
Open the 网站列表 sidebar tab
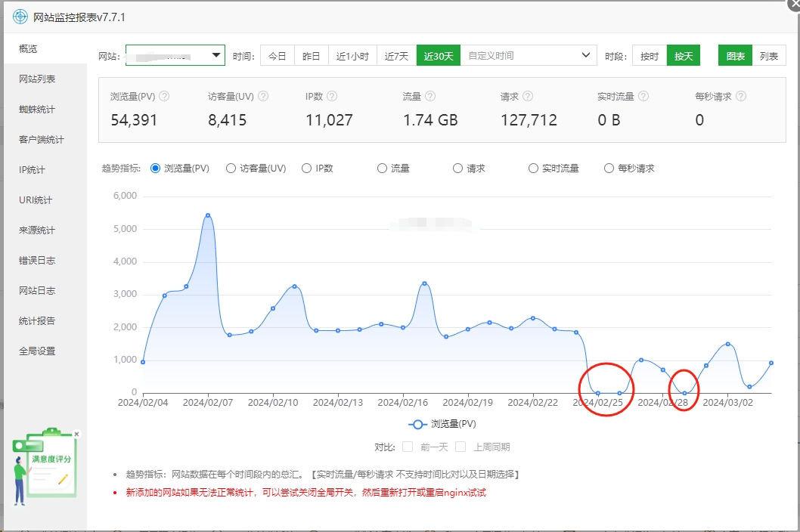[x=45, y=79]
